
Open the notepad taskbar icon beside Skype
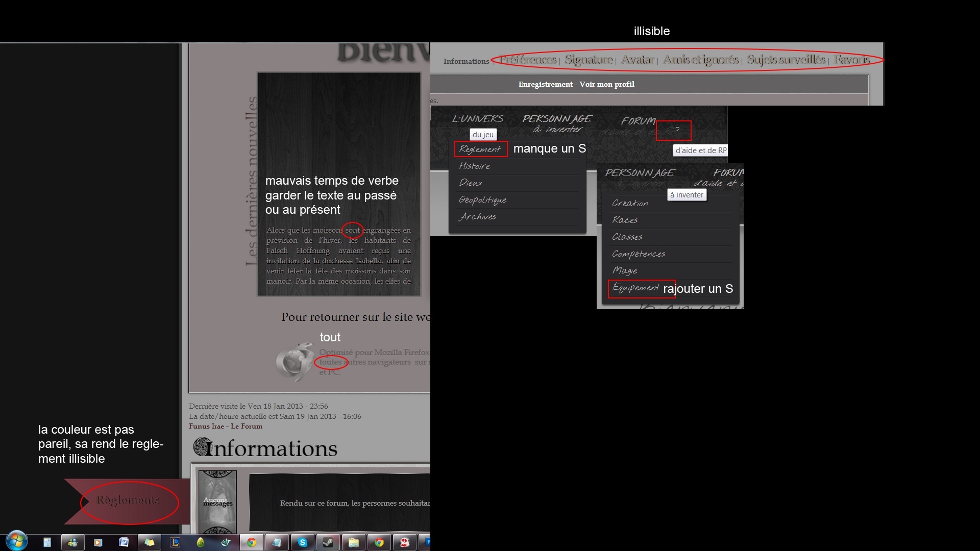[277, 542]
